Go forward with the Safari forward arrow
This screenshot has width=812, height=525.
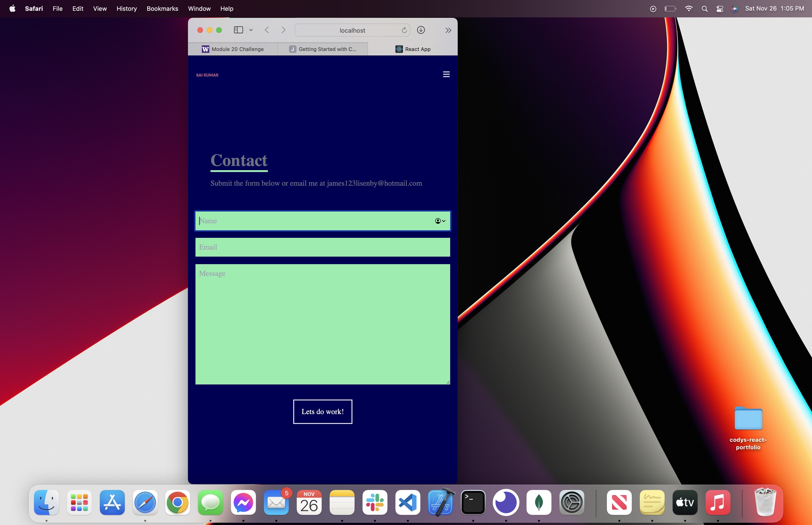pyautogui.click(x=283, y=30)
